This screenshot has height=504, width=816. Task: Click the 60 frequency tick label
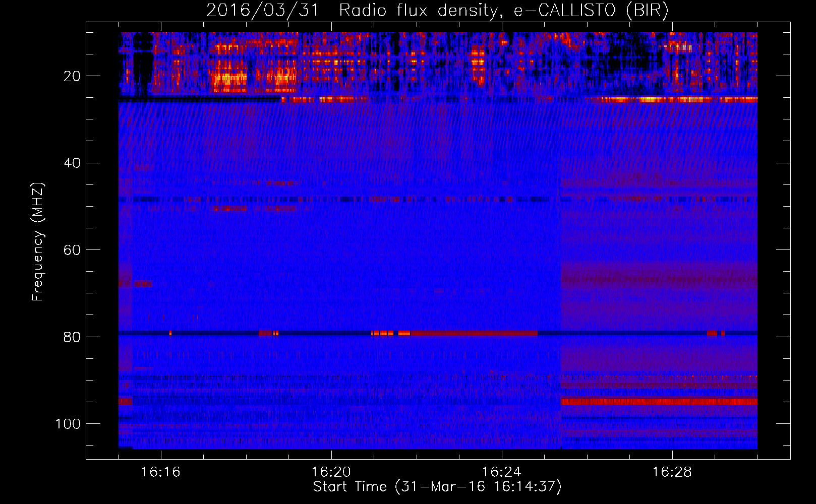[x=73, y=250]
